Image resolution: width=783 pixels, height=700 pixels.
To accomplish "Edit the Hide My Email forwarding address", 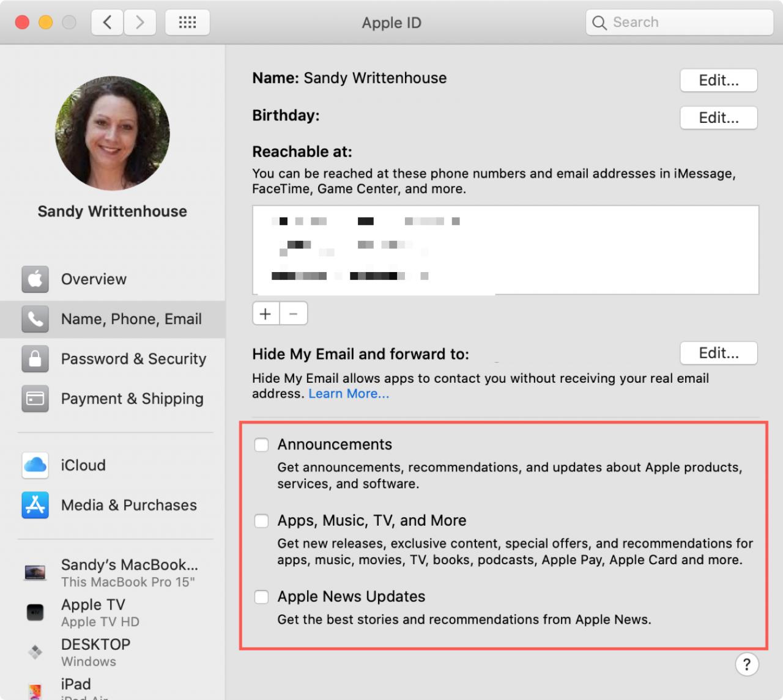I will [719, 353].
